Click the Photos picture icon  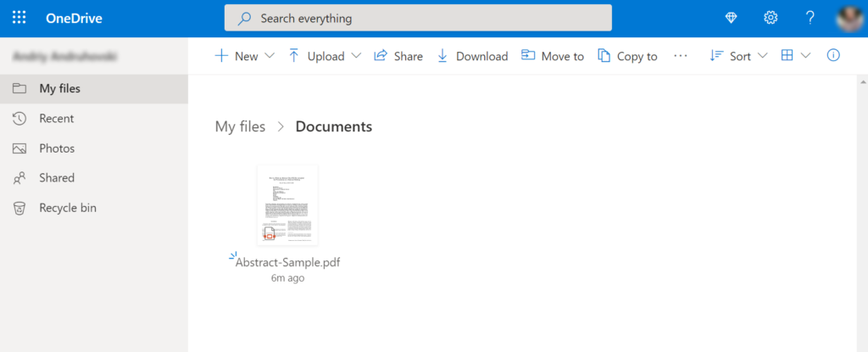point(19,148)
